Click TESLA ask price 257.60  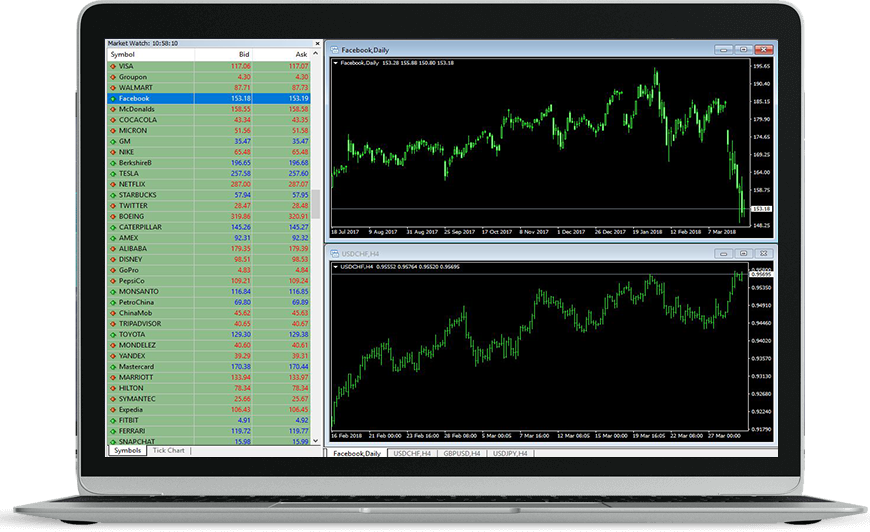point(299,174)
